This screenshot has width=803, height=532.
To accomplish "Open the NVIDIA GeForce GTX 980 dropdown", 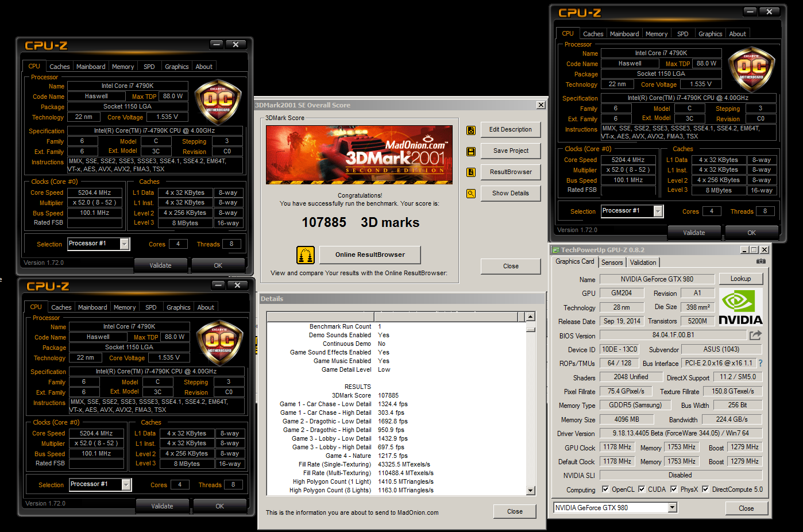I will pos(673,507).
